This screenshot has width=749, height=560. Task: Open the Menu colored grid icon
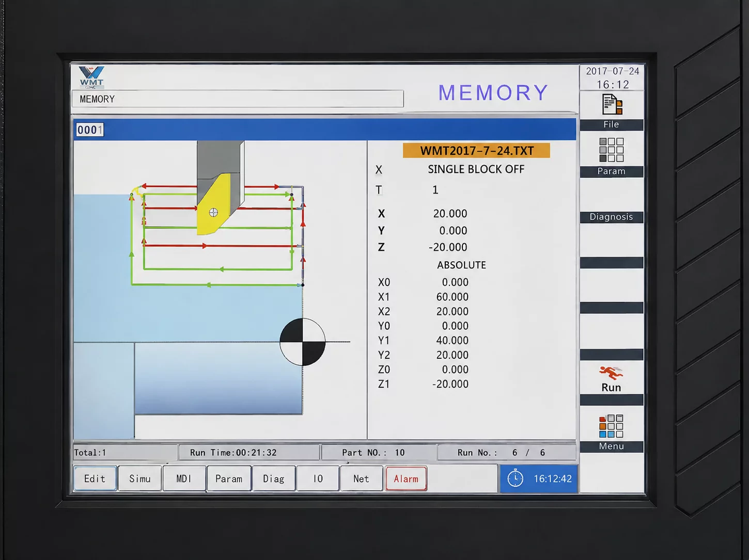[611, 426]
